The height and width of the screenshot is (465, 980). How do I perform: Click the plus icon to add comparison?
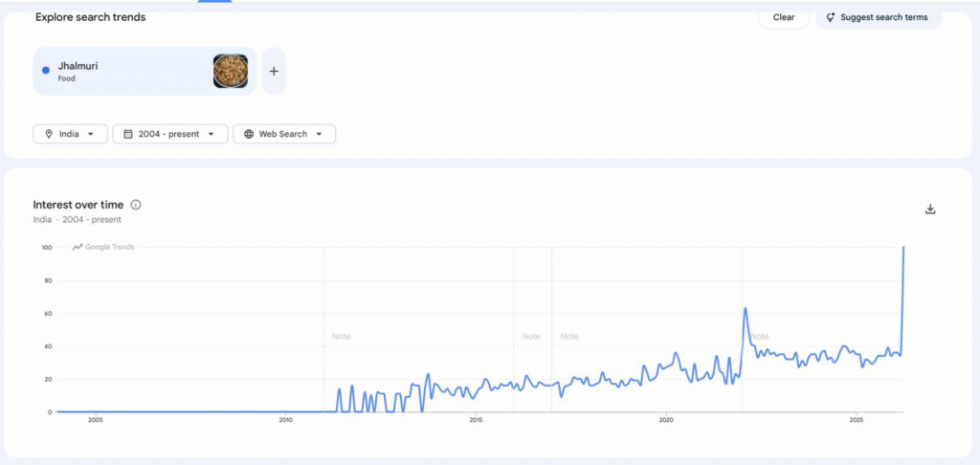tap(274, 71)
